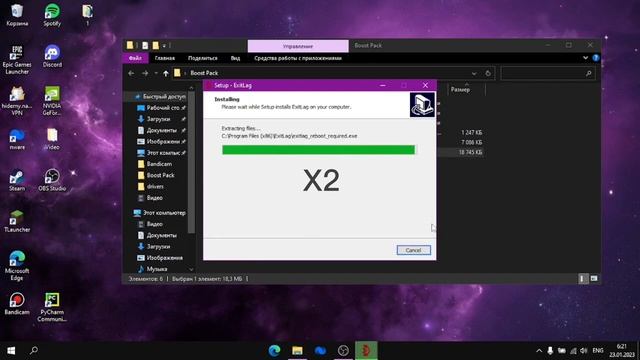
Task: Open the Средства работы с приложениями tab
Action: [x=298, y=58]
